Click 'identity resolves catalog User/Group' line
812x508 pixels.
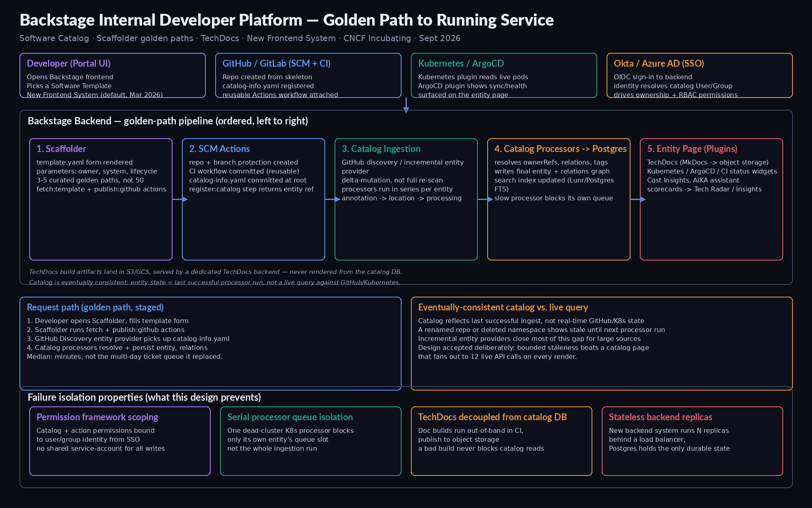click(x=673, y=86)
